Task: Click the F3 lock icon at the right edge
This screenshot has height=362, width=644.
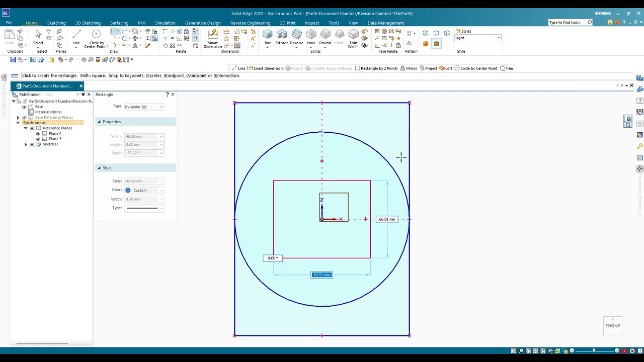Action: click(628, 122)
